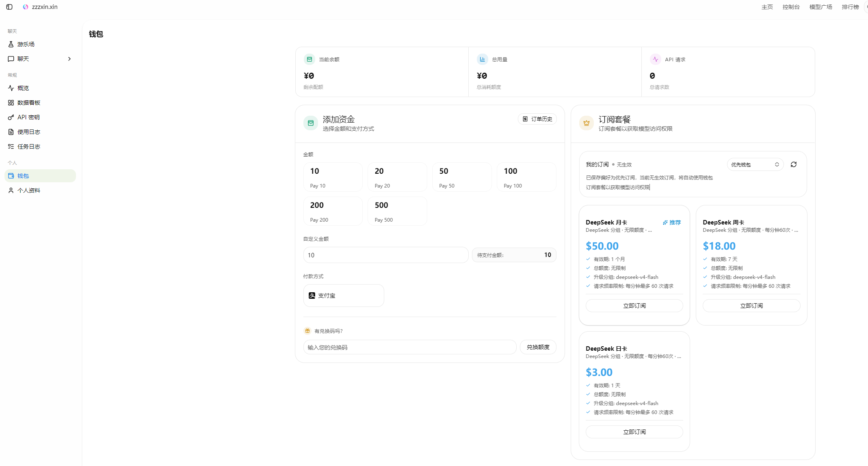The image size is (868, 466).
Task: Focus the 兑换码 redemption code field
Action: (x=410, y=347)
